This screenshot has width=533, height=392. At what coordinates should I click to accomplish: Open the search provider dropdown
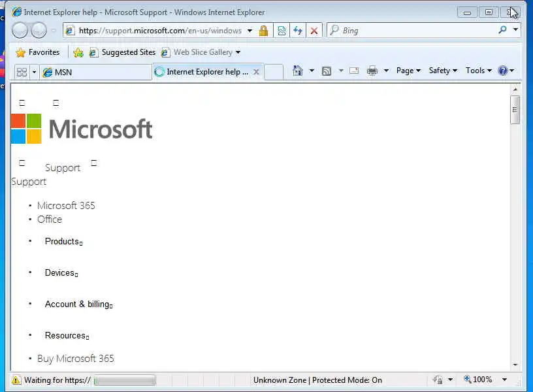coord(515,29)
